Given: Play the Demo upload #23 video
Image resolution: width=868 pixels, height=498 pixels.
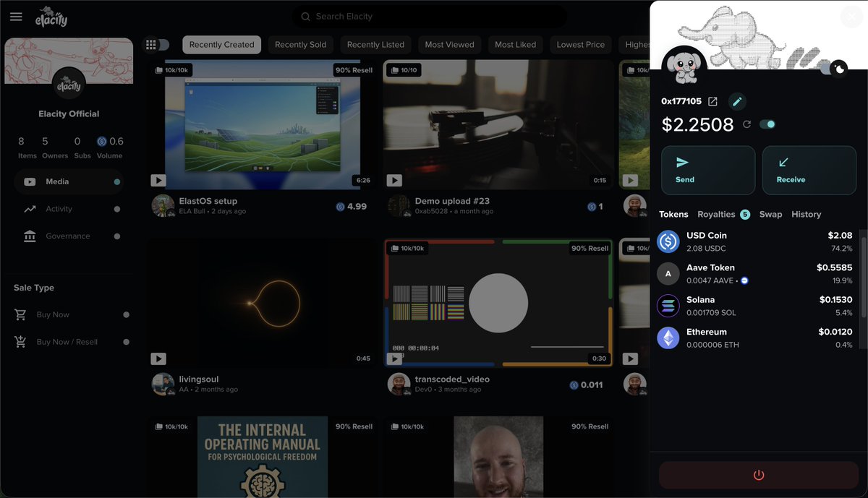Looking at the screenshot, I should 394,180.
